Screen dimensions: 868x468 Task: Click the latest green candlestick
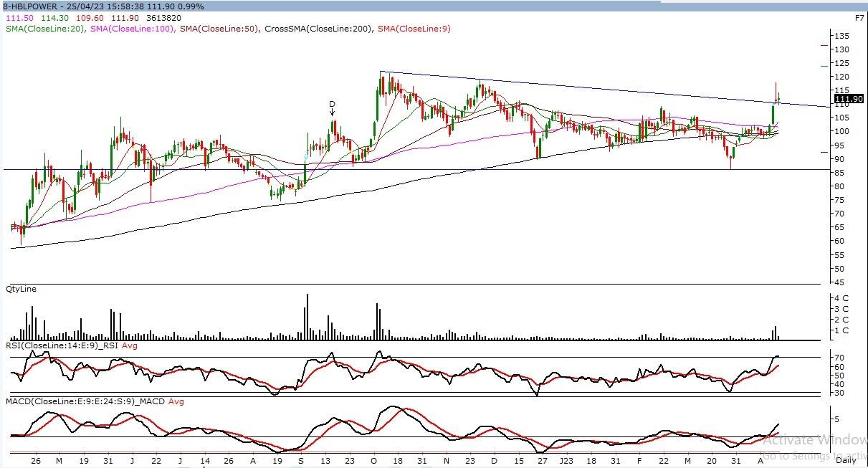(779, 99)
